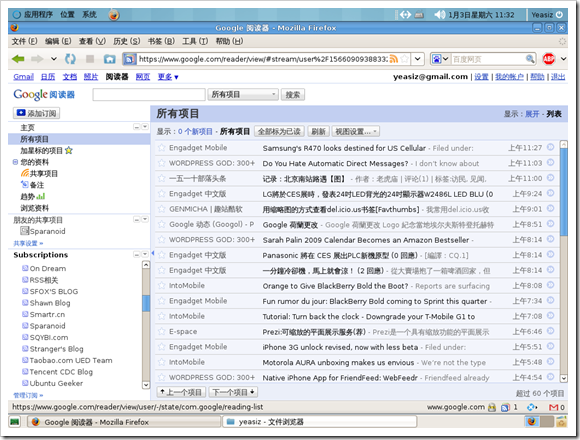
Task: Click the Subscriptions list scrollbar thumb
Action: pos(146,303)
